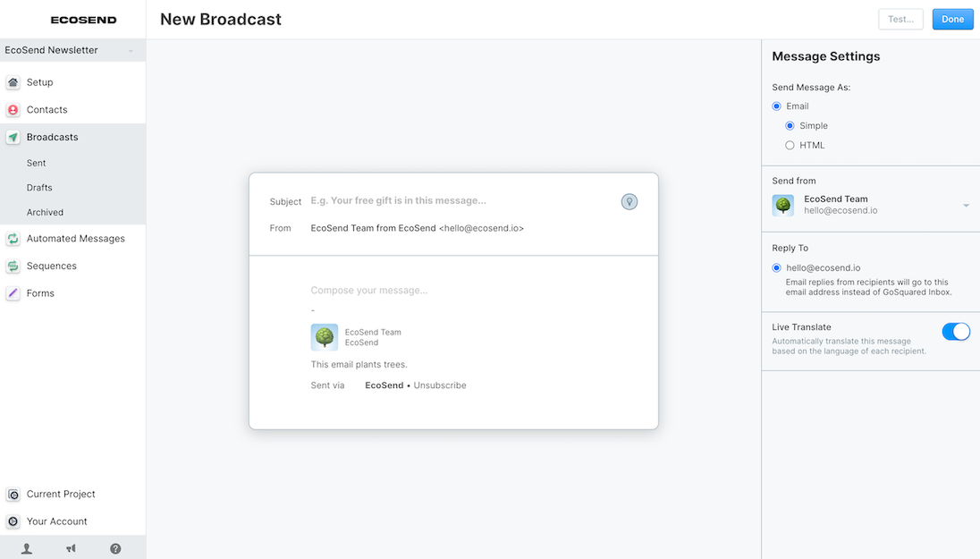Click the From sender address line
The width and height of the screenshot is (980, 559).
click(417, 228)
